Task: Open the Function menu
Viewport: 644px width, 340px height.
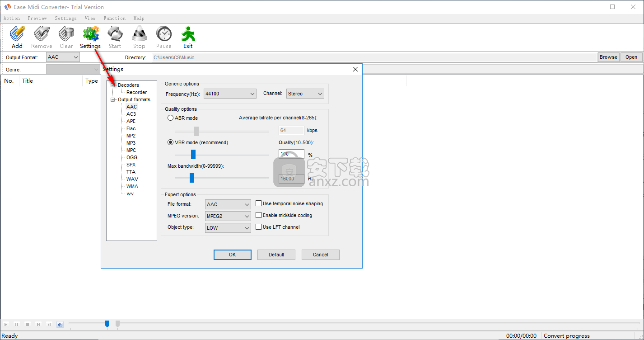Action: pyautogui.click(x=114, y=18)
